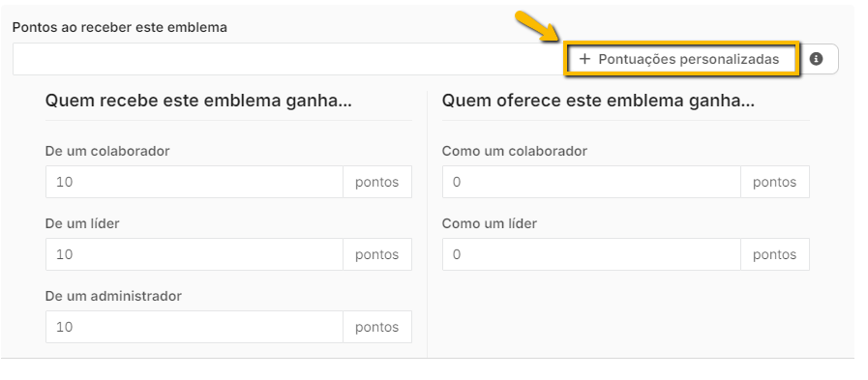Click the info icon beside Pontuações personalizadas
The width and height of the screenshot is (868, 380).
816,59
